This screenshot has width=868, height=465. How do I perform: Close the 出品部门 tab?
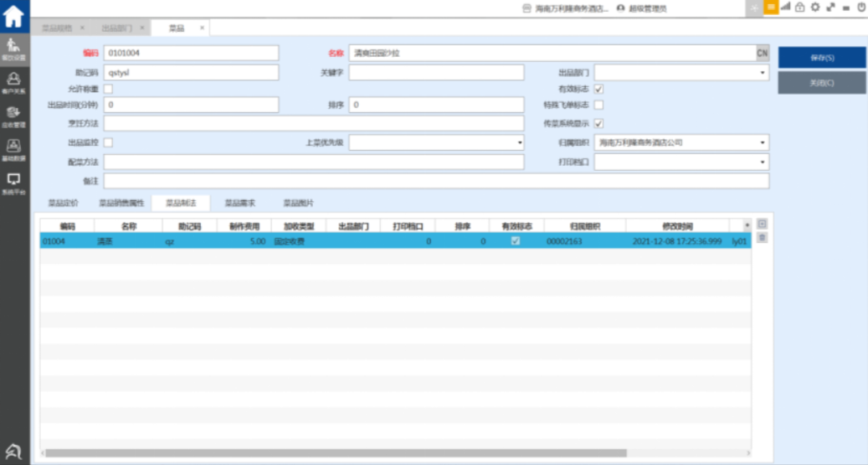[x=142, y=28]
